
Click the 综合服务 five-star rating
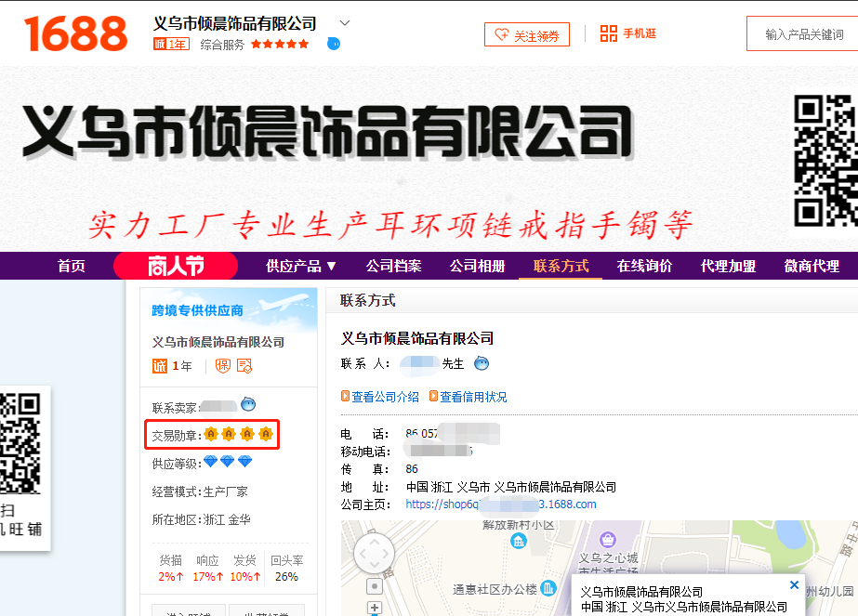(280, 45)
